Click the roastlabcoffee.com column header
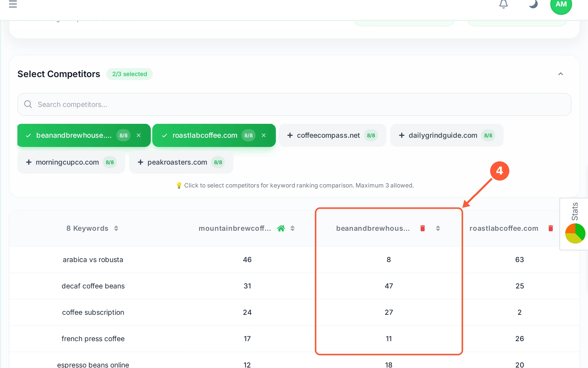 pyautogui.click(x=504, y=228)
